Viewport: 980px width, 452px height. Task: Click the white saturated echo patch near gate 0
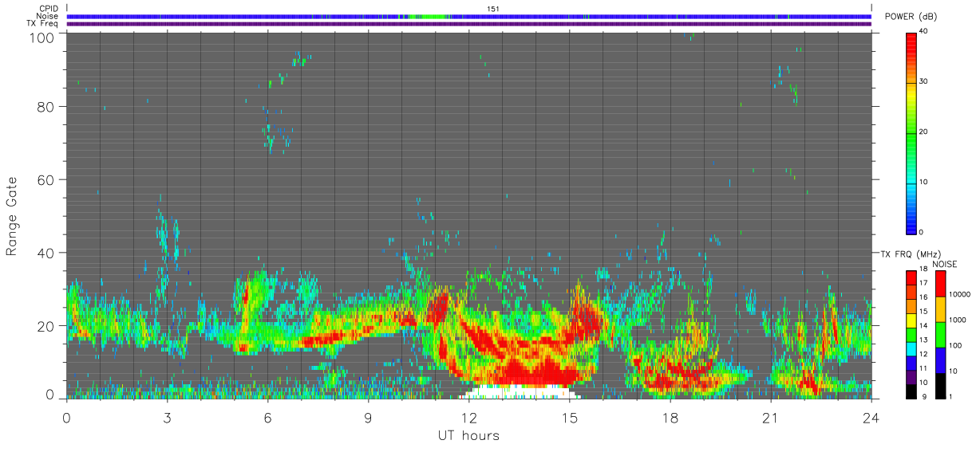519,391
